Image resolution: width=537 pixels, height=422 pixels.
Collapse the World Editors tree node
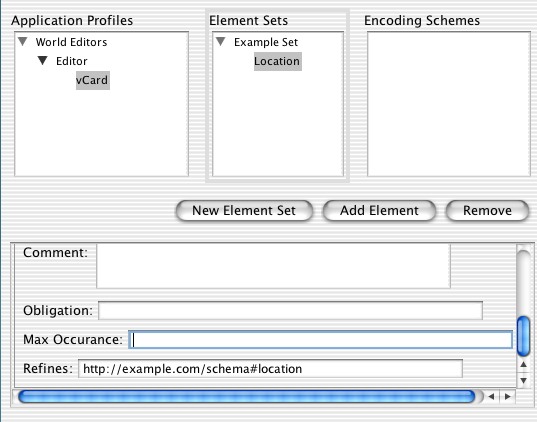click(x=23, y=42)
